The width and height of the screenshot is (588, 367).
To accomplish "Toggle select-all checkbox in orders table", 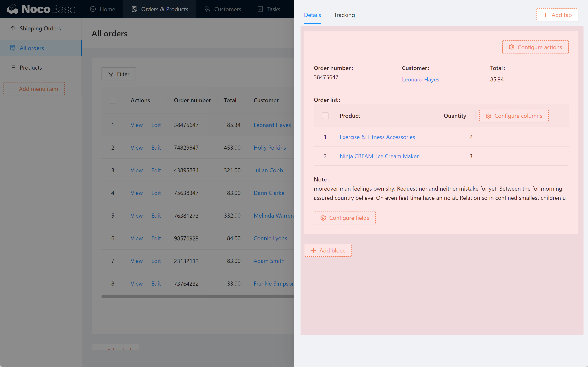I will click(x=113, y=100).
